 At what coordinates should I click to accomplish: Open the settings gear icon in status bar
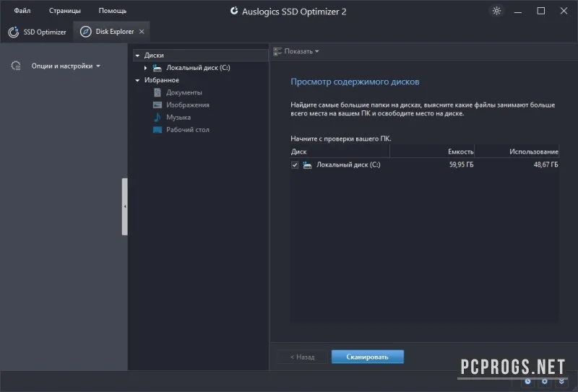(545, 382)
